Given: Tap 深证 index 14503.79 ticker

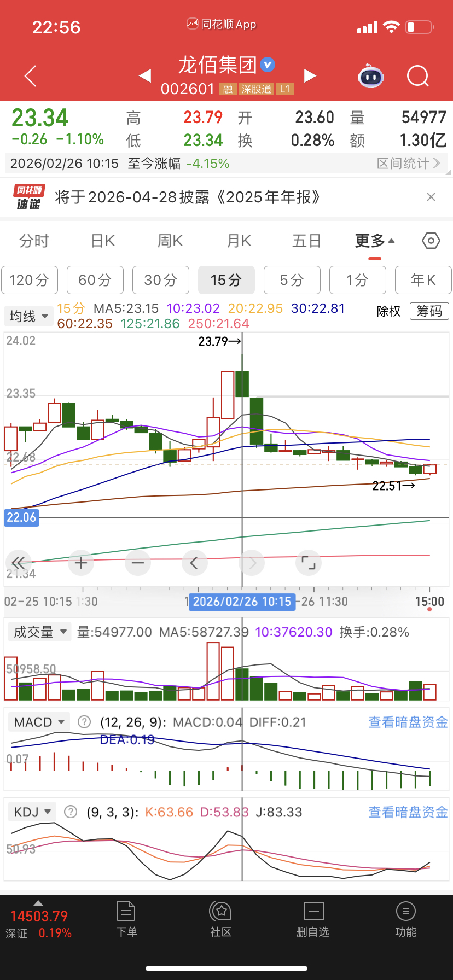Looking at the screenshot, I should (x=39, y=924).
